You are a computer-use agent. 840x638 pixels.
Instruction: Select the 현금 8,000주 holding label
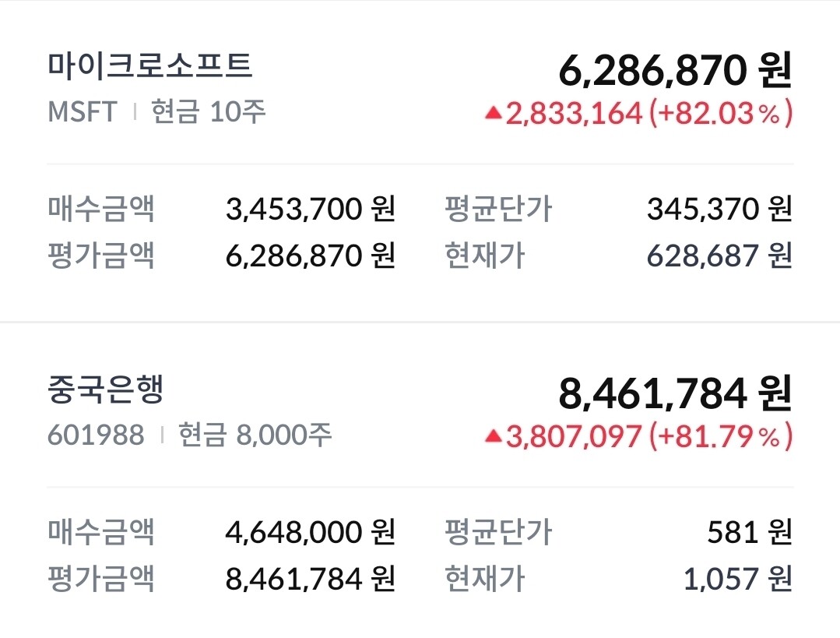click(x=255, y=435)
